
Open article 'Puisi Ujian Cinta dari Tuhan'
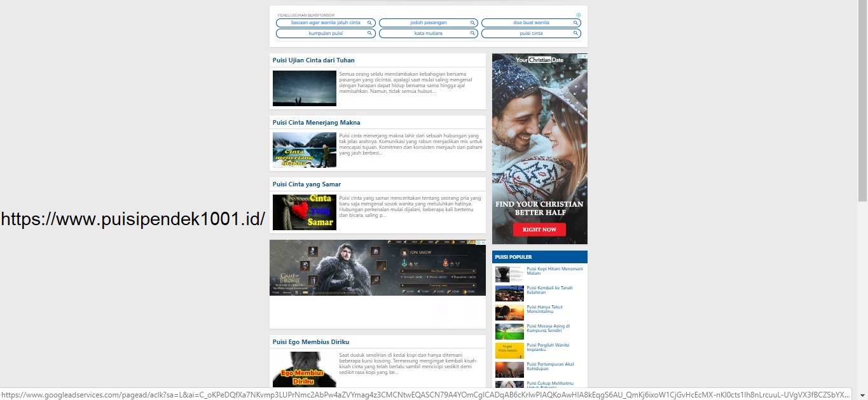[x=313, y=60]
